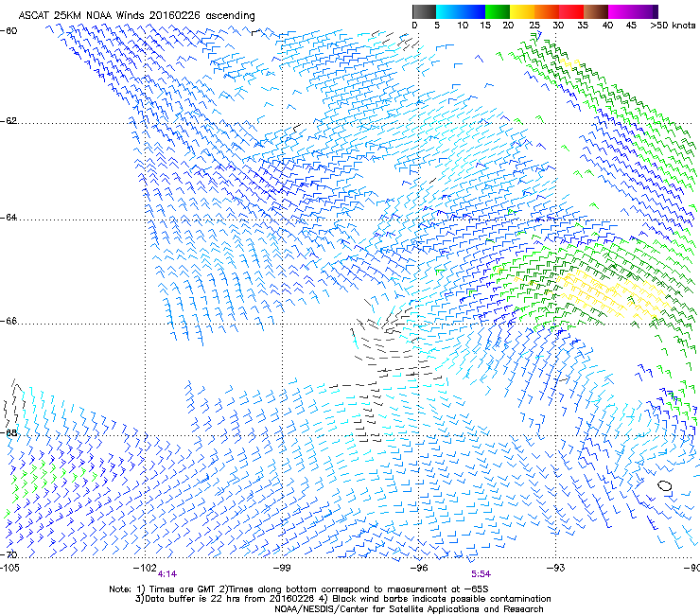Click the purple swath time 4:14

[167, 574]
